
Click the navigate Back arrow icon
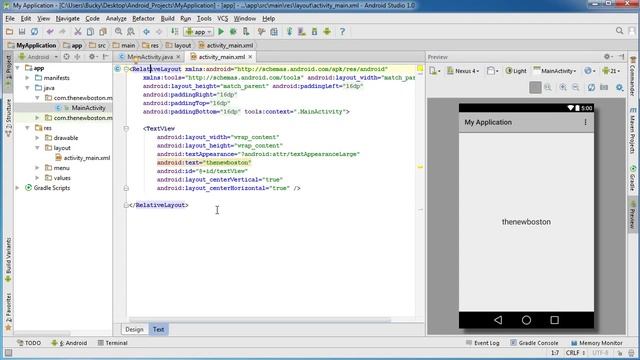(146, 32)
